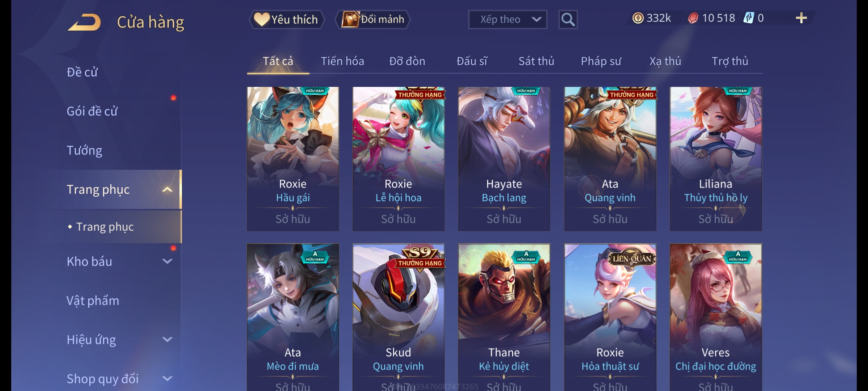
Task: Open the Tướng sidebar entry
Action: [84, 150]
